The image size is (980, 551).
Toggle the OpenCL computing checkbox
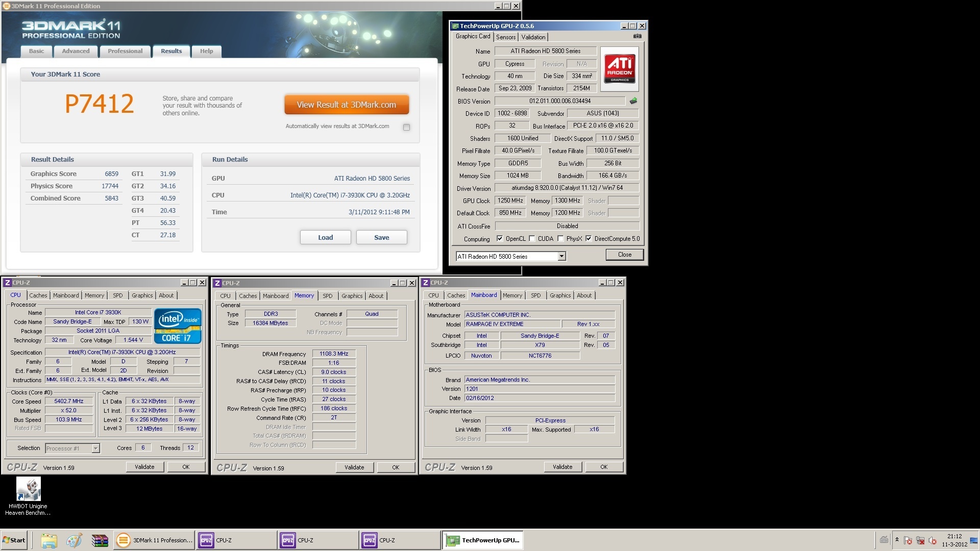coord(500,239)
